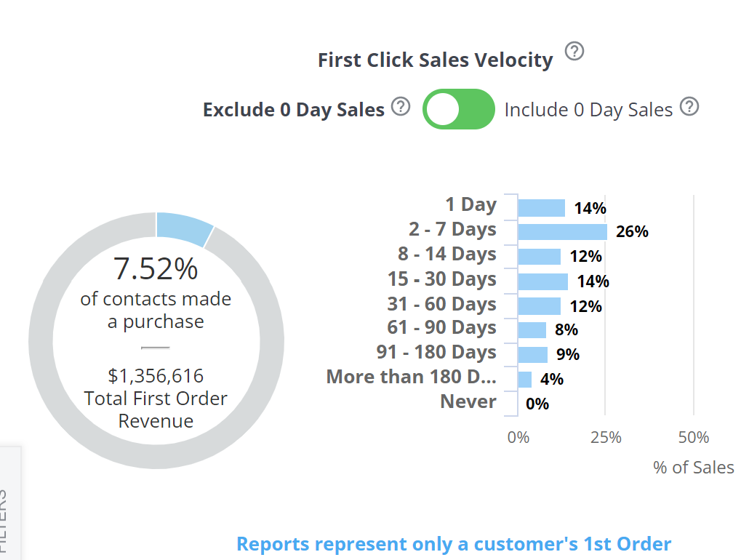Screen dimensions: 749x560
Task: Click the 7.52% percentage in the donut
Action: (156, 269)
